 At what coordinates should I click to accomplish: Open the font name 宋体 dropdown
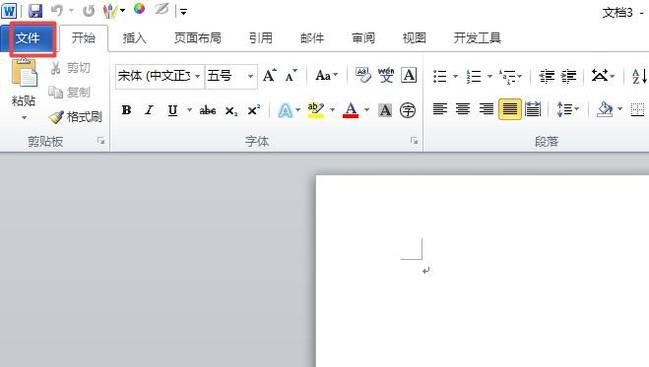tap(197, 76)
